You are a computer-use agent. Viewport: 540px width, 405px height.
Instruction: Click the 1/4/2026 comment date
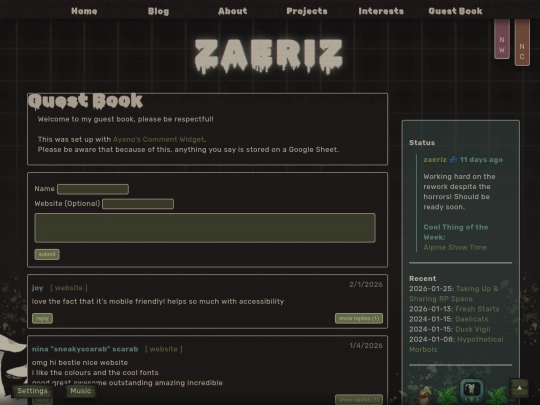coord(366,345)
